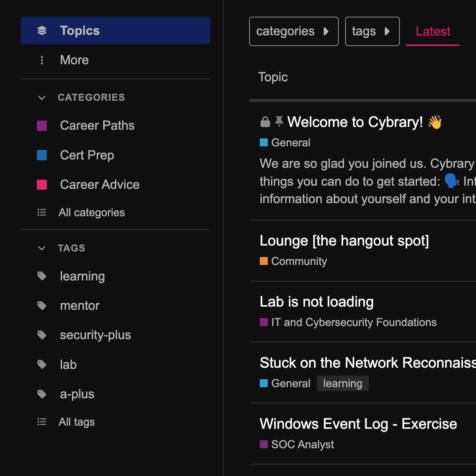Screen dimensions: 476x476
Task: Click IT and Cybersecurity Foundations category badge
Action: coord(348,322)
